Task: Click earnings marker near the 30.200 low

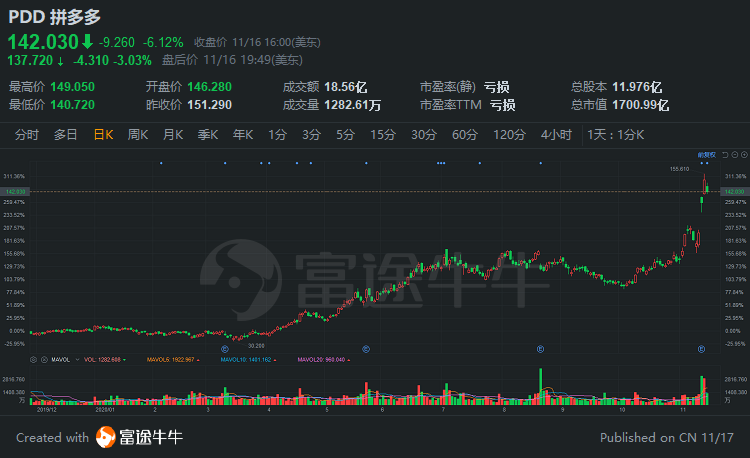Action: (x=225, y=349)
